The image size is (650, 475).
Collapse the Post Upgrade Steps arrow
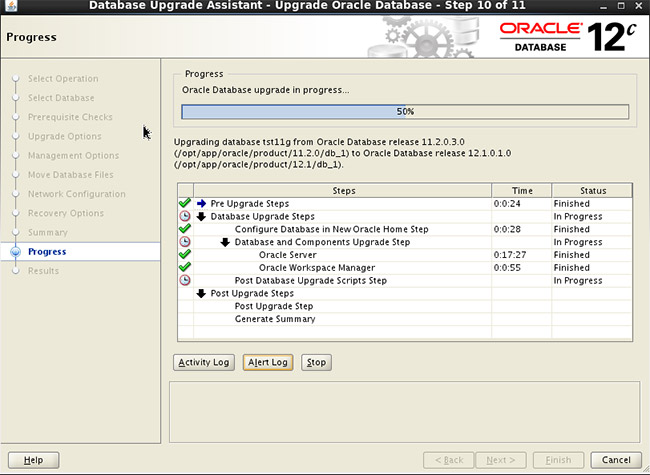(x=201, y=293)
